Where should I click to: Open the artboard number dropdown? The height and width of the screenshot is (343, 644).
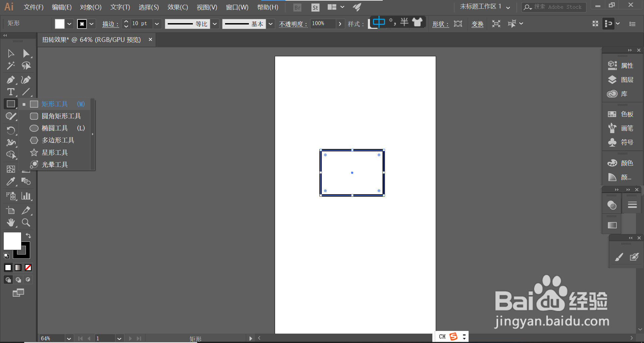[119, 339]
